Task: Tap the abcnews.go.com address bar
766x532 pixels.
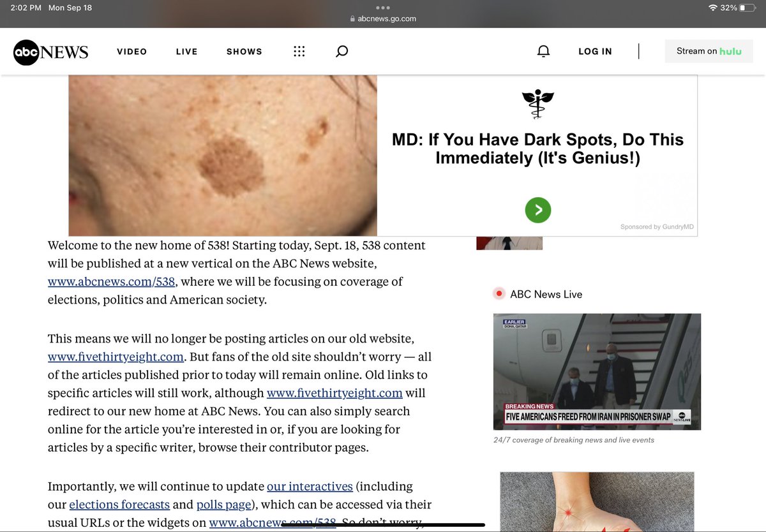Action: pyautogui.click(x=383, y=18)
